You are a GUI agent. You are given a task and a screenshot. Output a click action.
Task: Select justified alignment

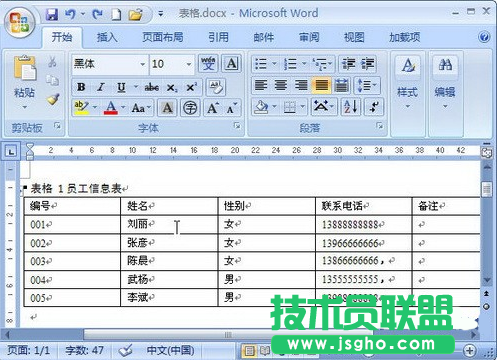[x=321, y=85]
